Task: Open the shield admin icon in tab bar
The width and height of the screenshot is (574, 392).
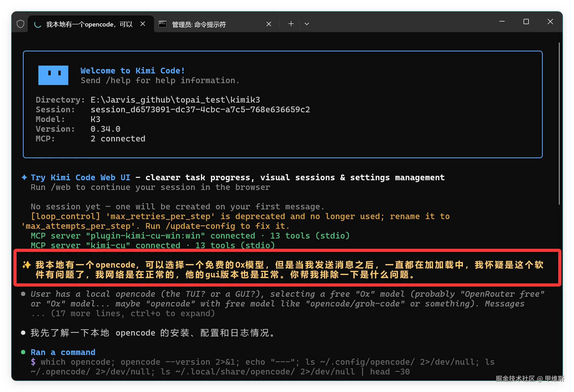Action: [x=20, y=24]
